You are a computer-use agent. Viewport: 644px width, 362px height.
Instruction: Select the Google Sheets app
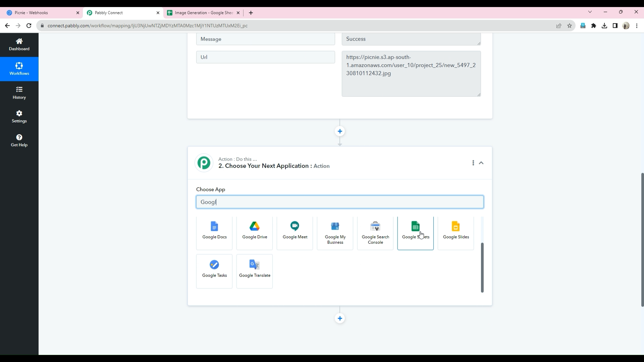click(415, 232)
